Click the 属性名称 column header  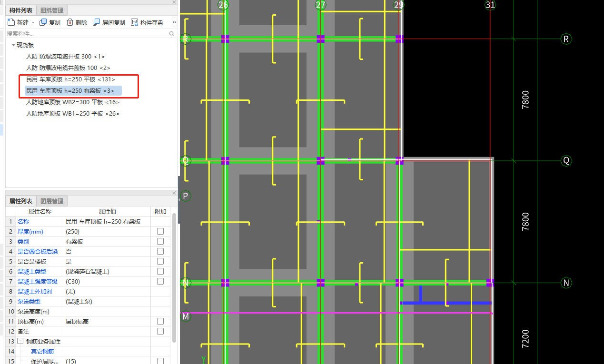[40, 211]
